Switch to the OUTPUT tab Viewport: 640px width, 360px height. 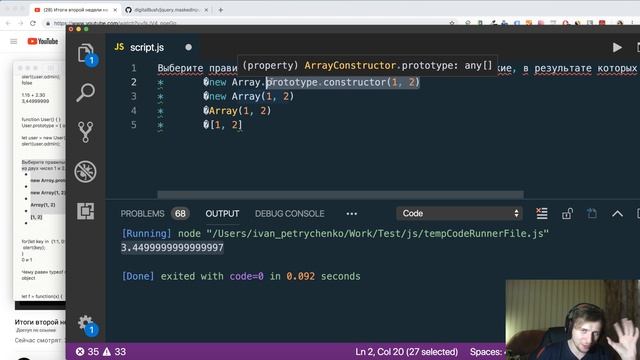click(222, 213)
